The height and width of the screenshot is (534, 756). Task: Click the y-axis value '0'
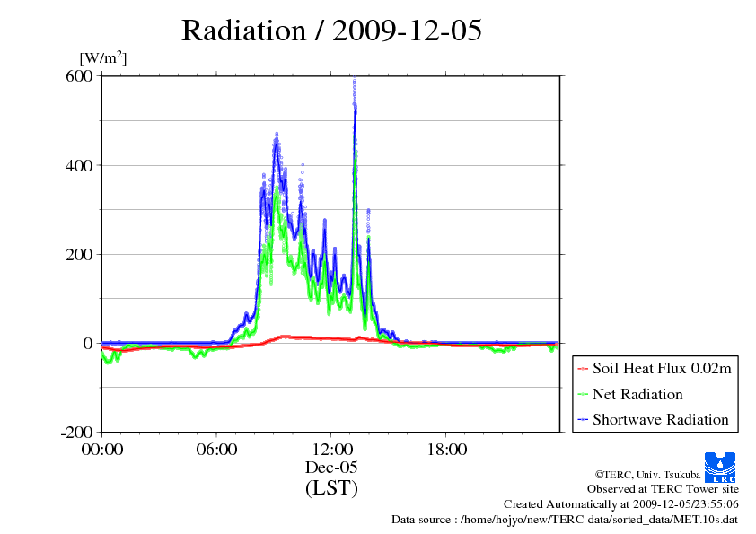pos(88,344)
